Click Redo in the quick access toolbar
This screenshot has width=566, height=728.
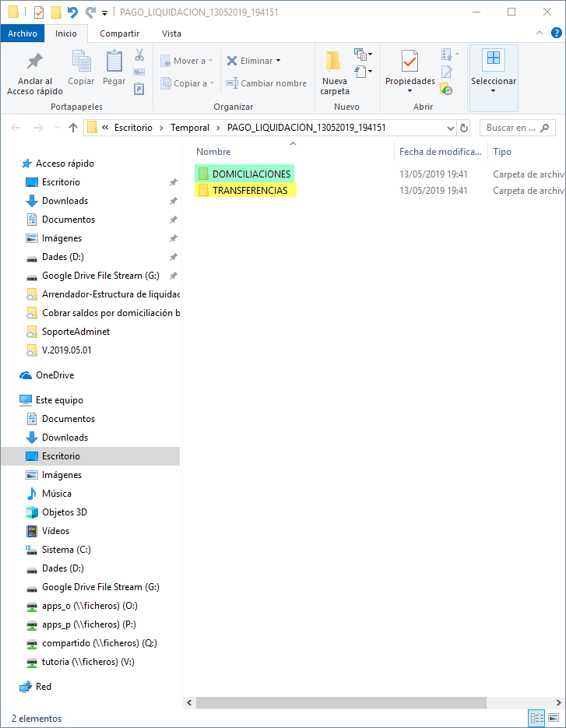90,12
